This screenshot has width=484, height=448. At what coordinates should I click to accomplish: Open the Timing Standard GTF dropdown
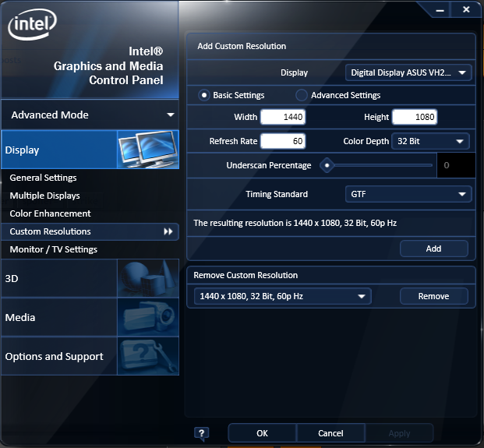tap(408, 194)
